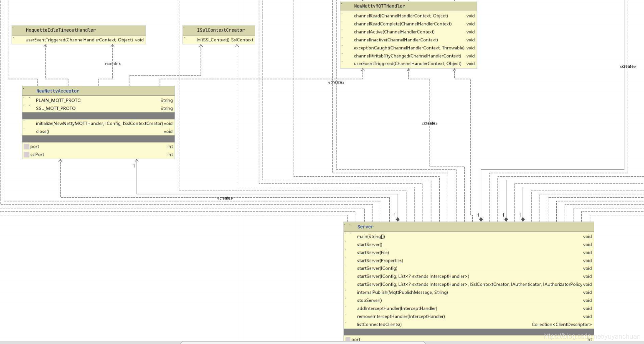Click the horizontal scrollbar at the bottom
644x344 pixels.
(303, 342)
